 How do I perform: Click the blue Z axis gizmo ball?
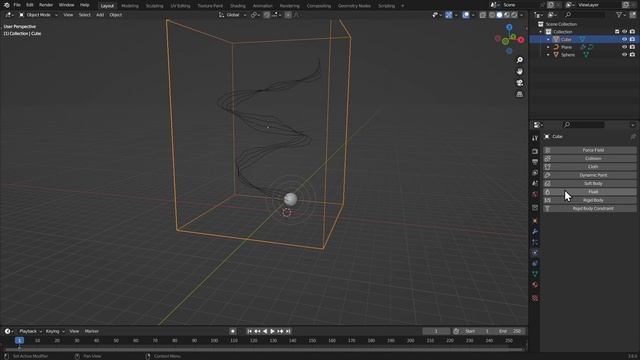(x=509, y=27)
